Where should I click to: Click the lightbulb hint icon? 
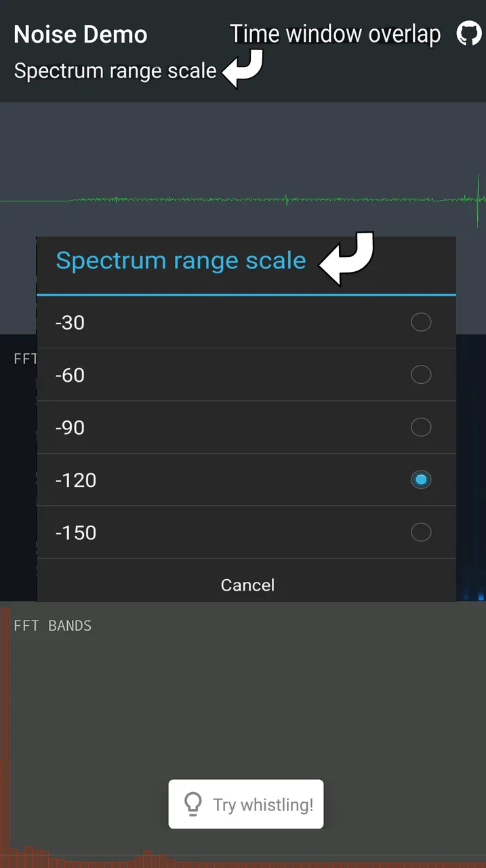tap(193, 804)
